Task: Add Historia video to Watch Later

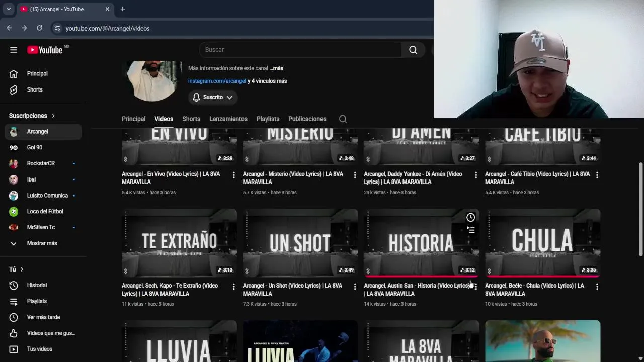Action: 470,218
